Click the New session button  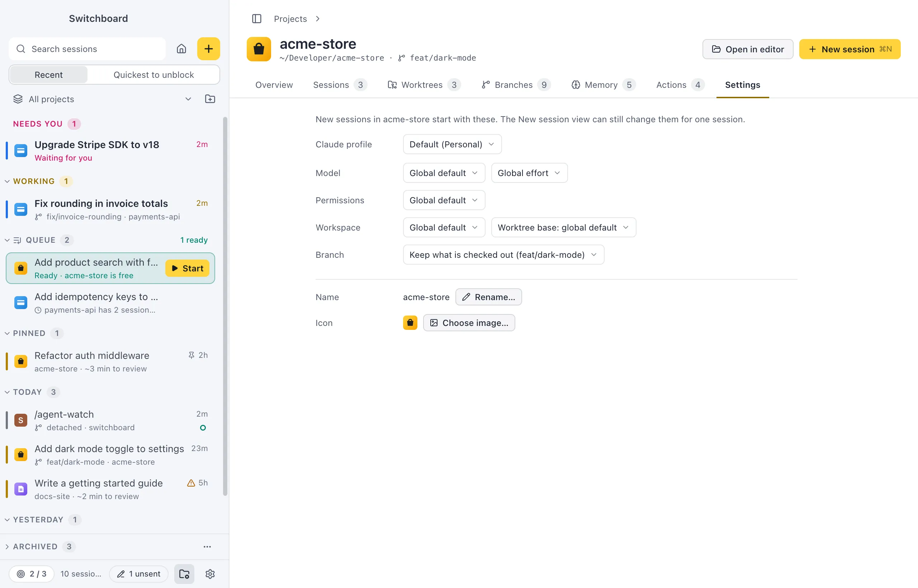click(x=850, y=49)
